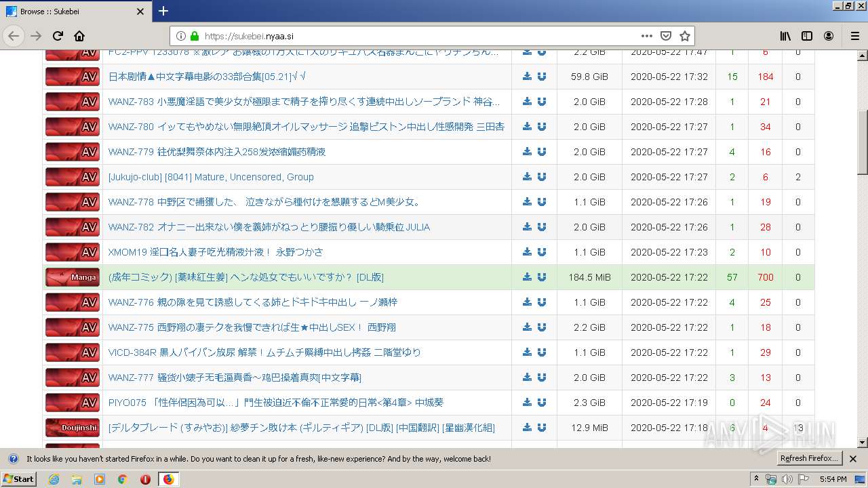The height and width of the screenshot is (488, 868).
Task: Download torrent for the 59.8 GiB row
Action: tap(527, 77)
